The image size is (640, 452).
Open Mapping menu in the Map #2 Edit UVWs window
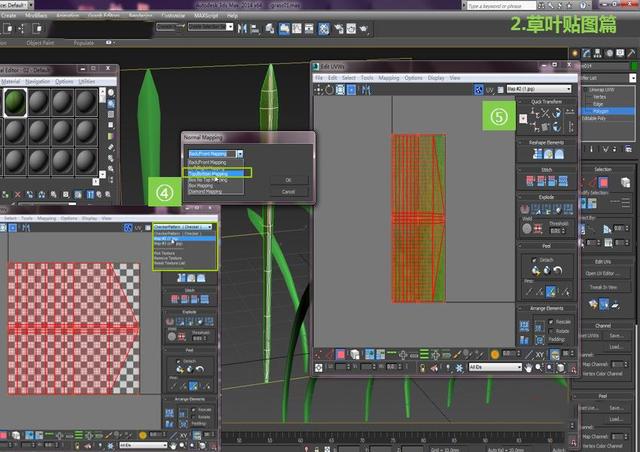388,78
